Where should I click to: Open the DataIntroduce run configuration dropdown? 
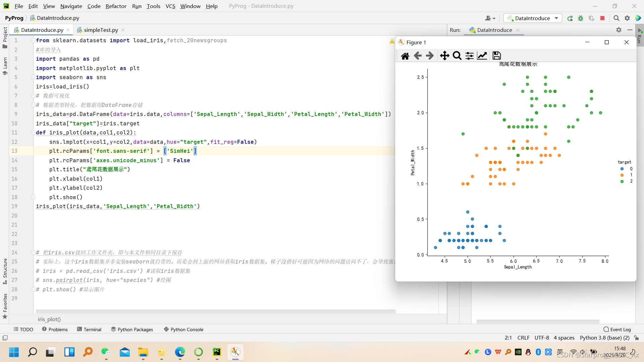point(533,18)
